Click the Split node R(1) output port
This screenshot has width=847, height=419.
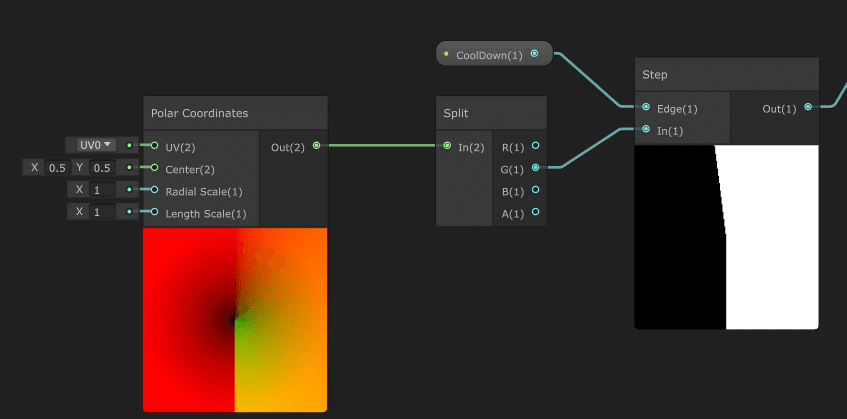[535, 146]
